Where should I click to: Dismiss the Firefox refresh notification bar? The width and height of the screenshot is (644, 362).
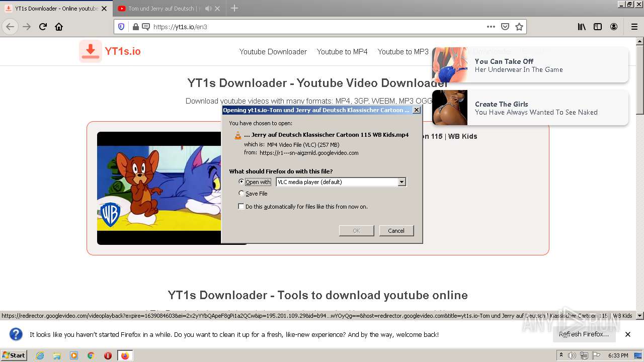click(x=628, y=334)
